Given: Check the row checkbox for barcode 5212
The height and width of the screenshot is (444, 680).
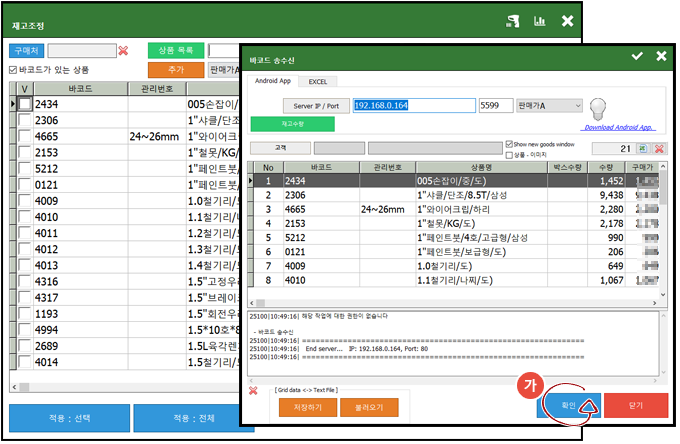Looking at the screenshot, I should [25, 168].
